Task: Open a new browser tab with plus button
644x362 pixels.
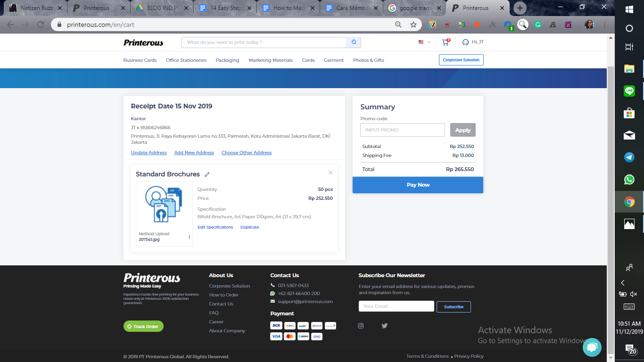Action: click(x=520, y=8)
